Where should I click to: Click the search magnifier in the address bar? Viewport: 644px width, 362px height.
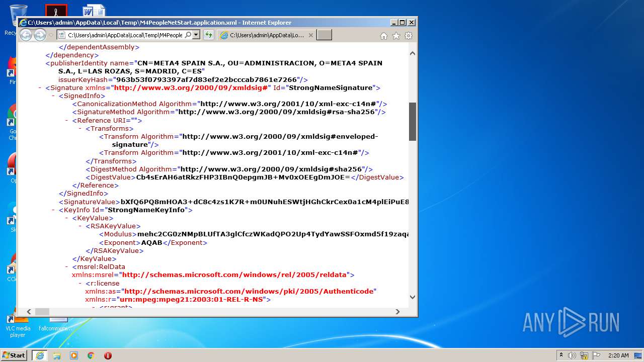pos(188,35)
